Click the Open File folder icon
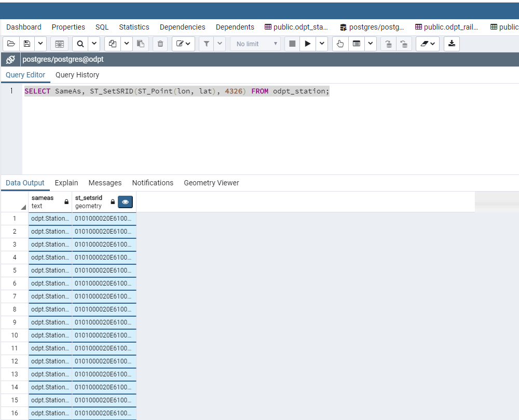Viewport: 519px width, 420px height. pos(11,44)
